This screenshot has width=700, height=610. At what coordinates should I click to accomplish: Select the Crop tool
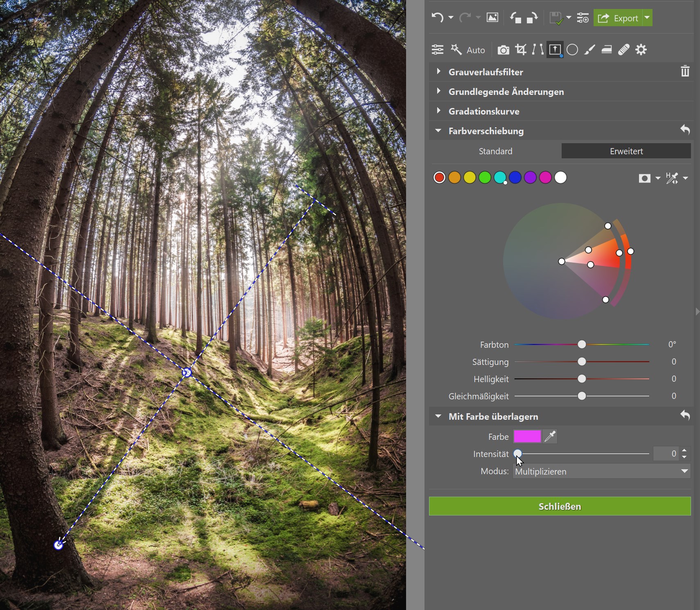click(521, 50)
